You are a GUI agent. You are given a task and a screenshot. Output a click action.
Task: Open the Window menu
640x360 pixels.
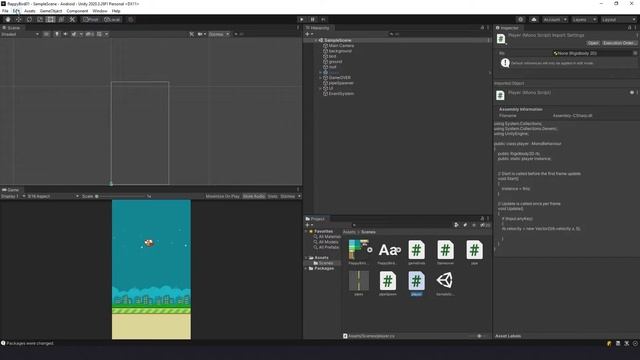click(100, 11)
